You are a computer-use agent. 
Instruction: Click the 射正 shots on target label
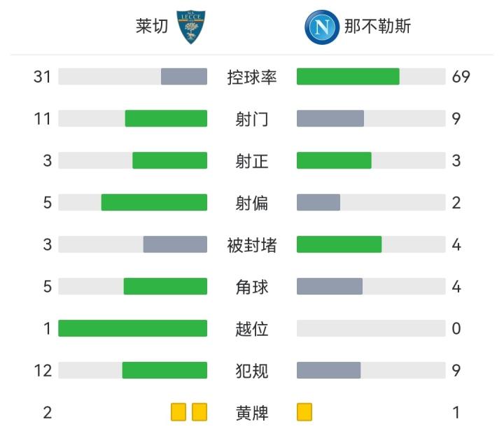pos(252,161)
